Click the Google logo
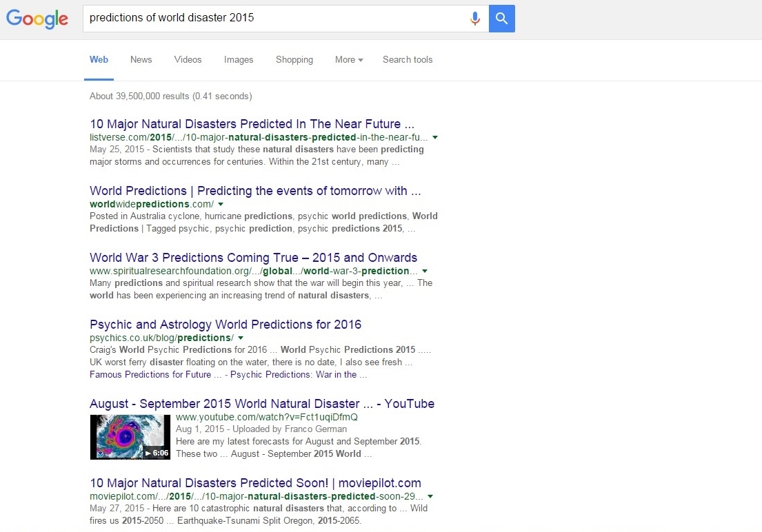 pyautogui.click(x=37, y=19)
